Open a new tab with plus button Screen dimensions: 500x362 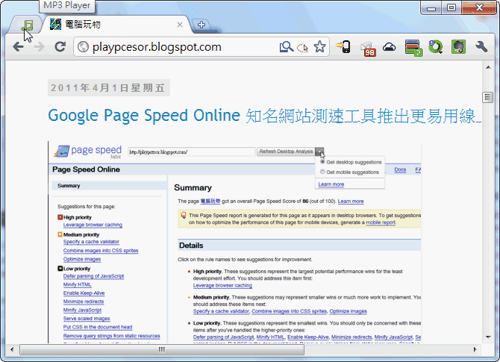coord(201,25)
